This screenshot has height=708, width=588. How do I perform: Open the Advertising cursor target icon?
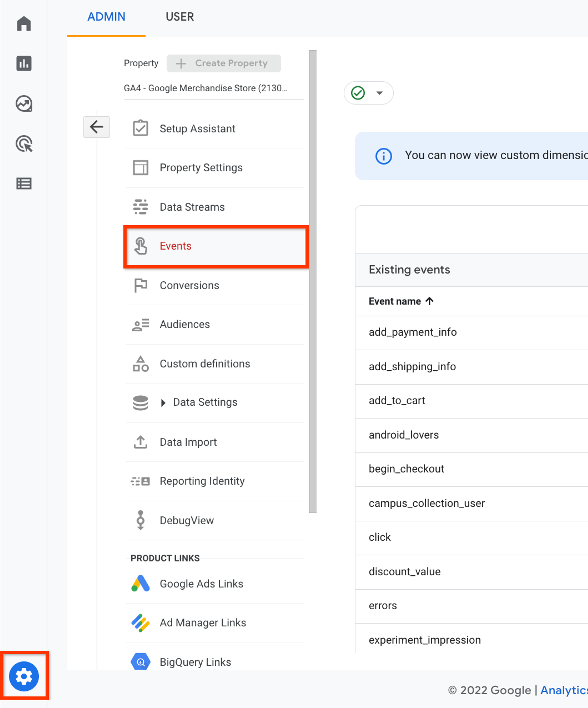point(24,144)
